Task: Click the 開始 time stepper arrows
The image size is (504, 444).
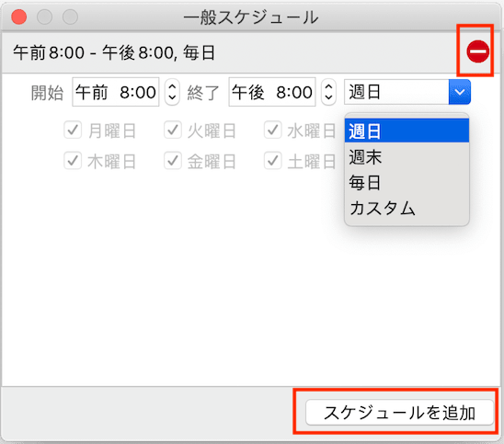Action: (172, 92)
